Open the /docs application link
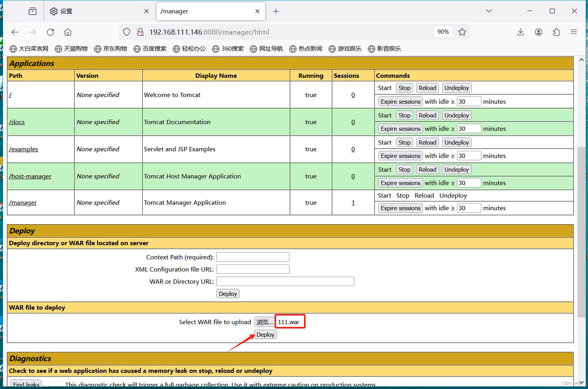Image resolution: width=588 pixels, height=389 pixels. [17, 122]
